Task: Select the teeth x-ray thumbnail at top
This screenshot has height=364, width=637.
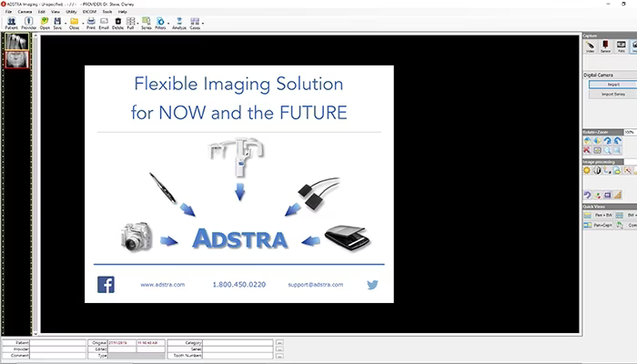Action: [x=16, y=41]
